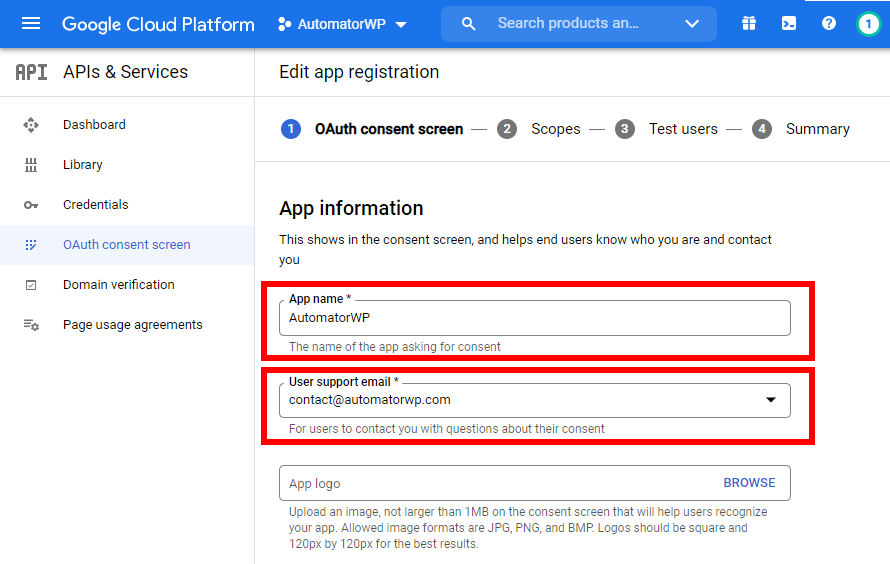This screenshot has width=890, height=564.
Task: Click the App name text field
Action: pyautogui.click(x=534, y=318)
